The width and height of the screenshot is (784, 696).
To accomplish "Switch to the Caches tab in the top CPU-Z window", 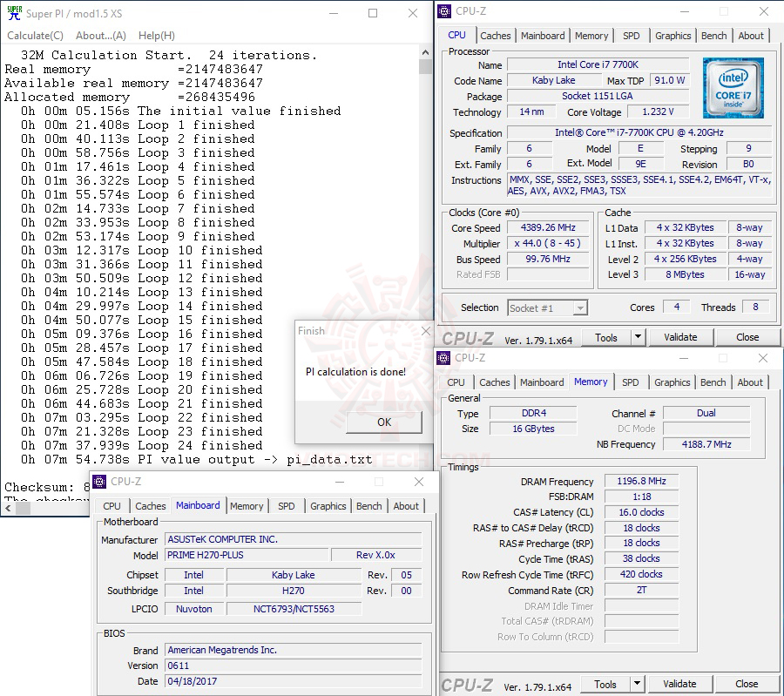I will [496, 36].
